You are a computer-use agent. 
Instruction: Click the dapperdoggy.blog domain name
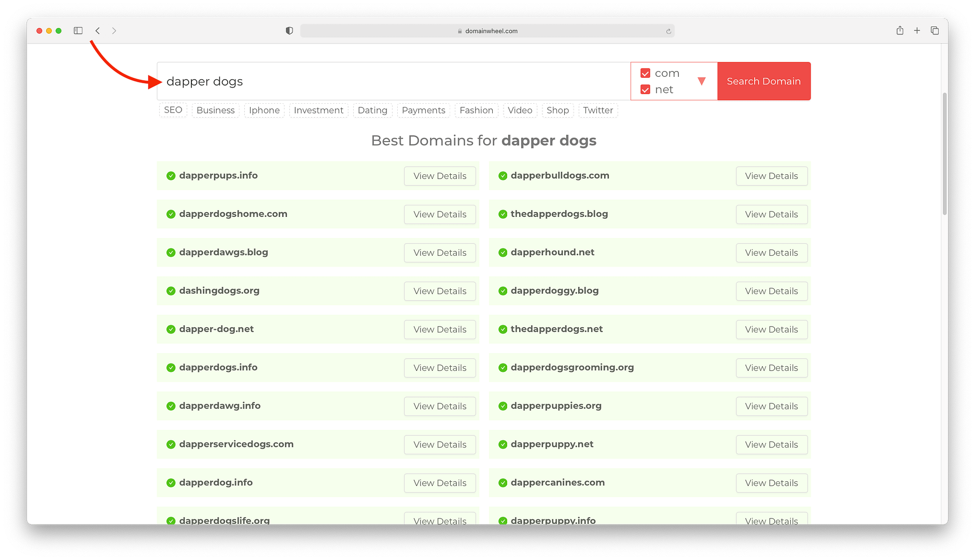pos(554,290)
